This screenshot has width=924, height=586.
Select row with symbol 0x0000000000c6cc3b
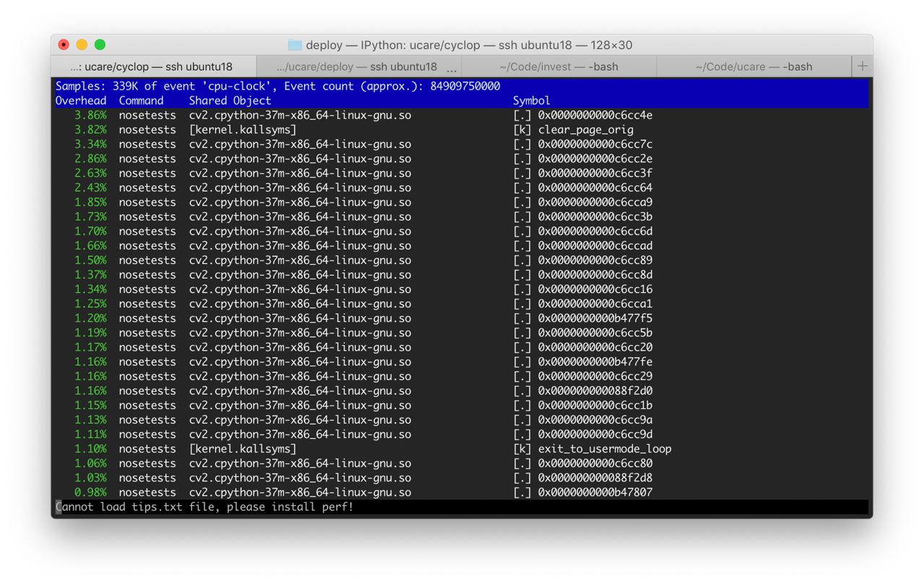coord(462,217)
